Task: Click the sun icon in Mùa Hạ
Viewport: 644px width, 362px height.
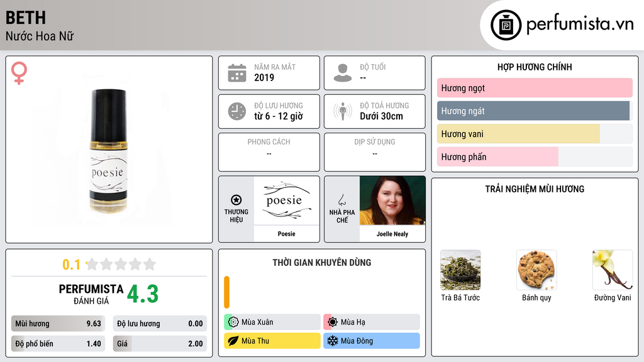Action: pyautogui.click(x=333, y=322)
